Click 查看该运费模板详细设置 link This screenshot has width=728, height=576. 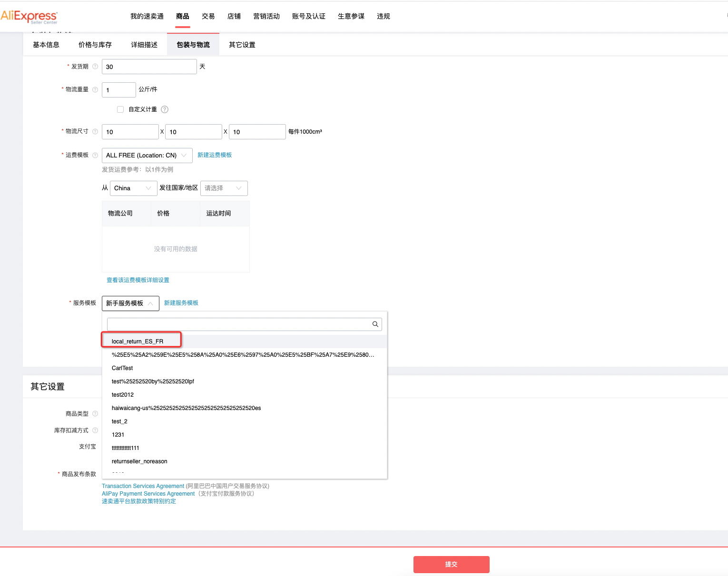tap(138, 280)
